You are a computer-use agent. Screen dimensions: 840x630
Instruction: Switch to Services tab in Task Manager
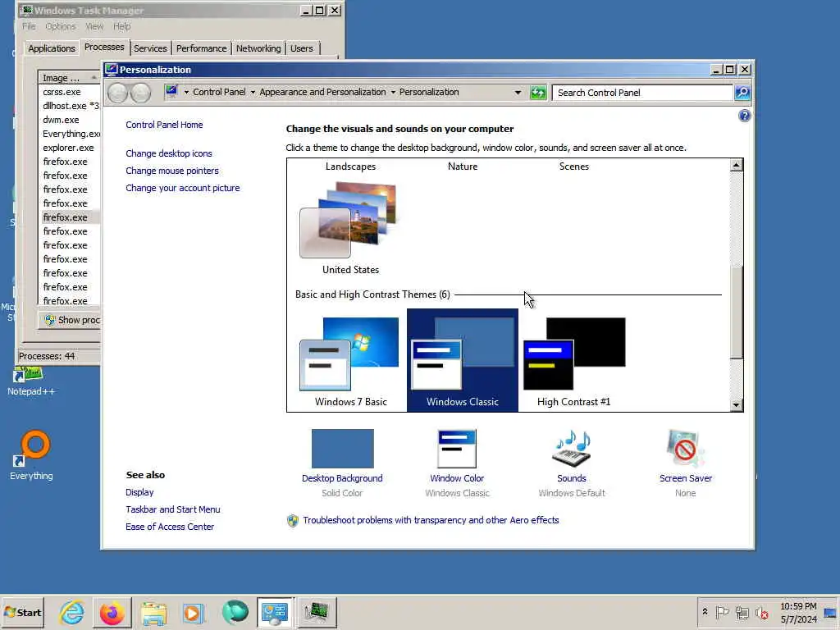point(150,48)
